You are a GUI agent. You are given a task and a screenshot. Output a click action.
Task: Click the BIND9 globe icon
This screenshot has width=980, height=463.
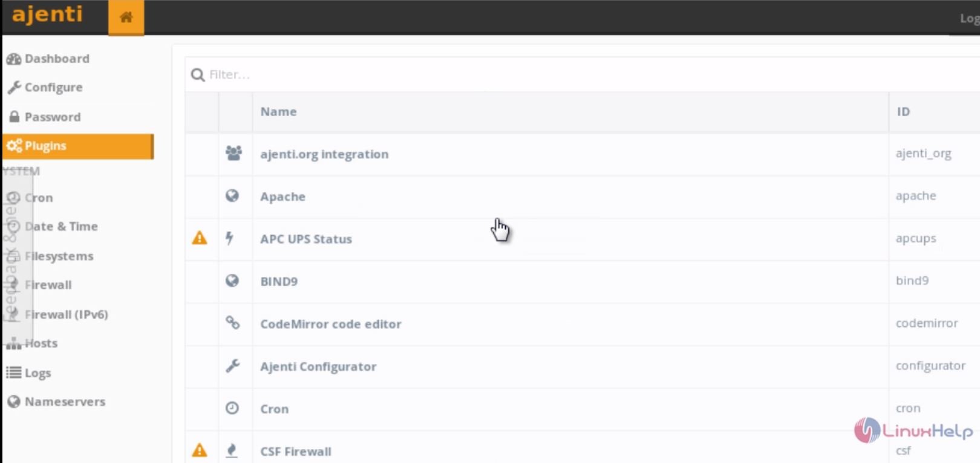(x=232, y=280)
